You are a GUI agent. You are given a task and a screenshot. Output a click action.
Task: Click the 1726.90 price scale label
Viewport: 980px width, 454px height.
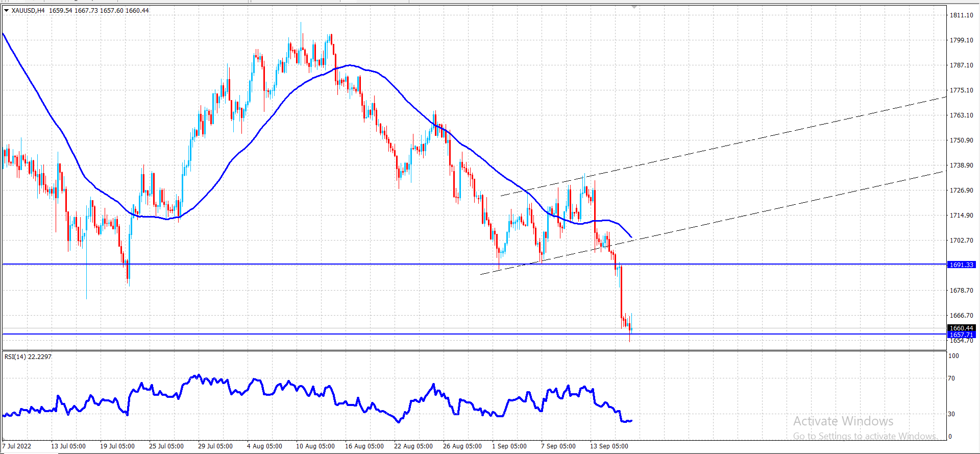click(x=962, y=190)
